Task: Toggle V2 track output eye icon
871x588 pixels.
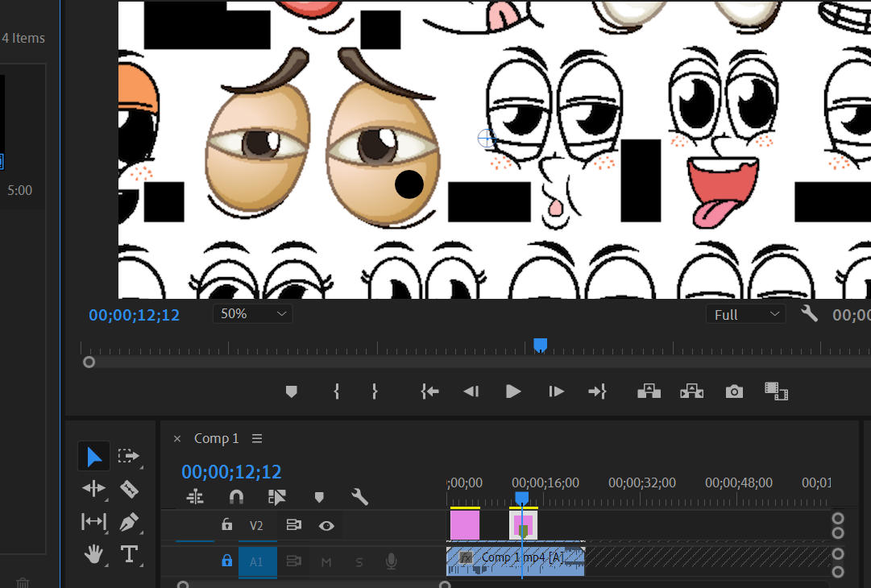Action: (x=326, y=526)
